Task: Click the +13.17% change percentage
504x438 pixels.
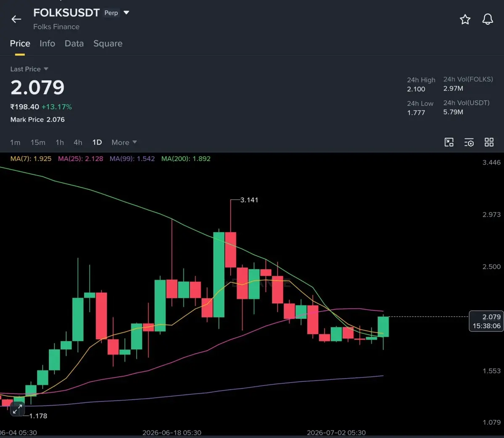Action: [57, 107]
